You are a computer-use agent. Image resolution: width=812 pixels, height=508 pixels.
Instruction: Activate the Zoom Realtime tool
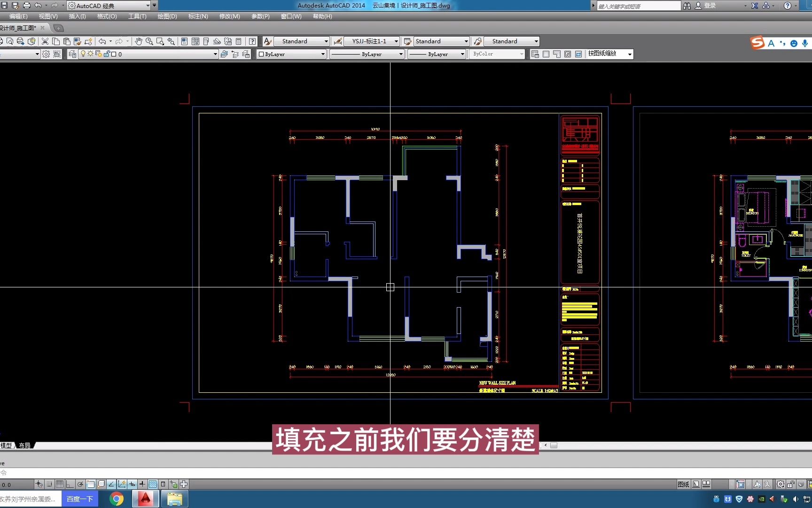coord(148,41)
